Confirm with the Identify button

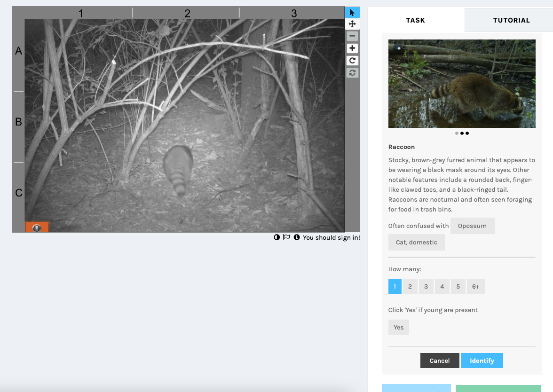click(x=482, y=361)
